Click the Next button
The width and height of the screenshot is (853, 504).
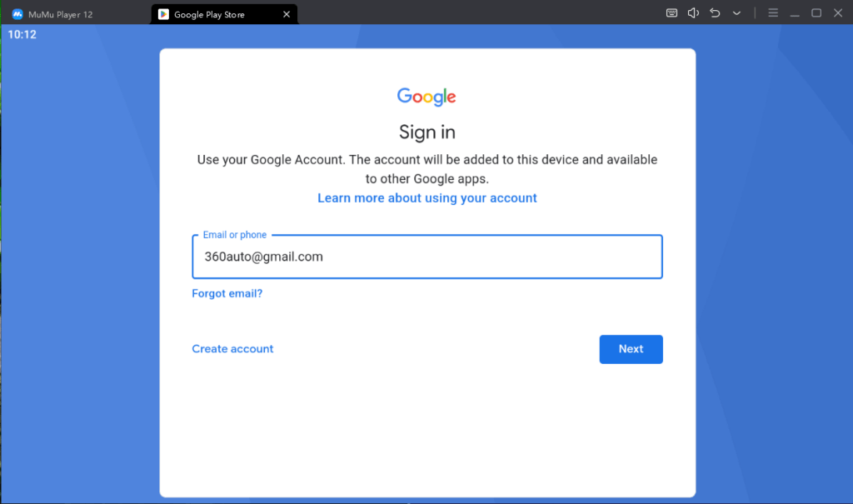point(631,349)
